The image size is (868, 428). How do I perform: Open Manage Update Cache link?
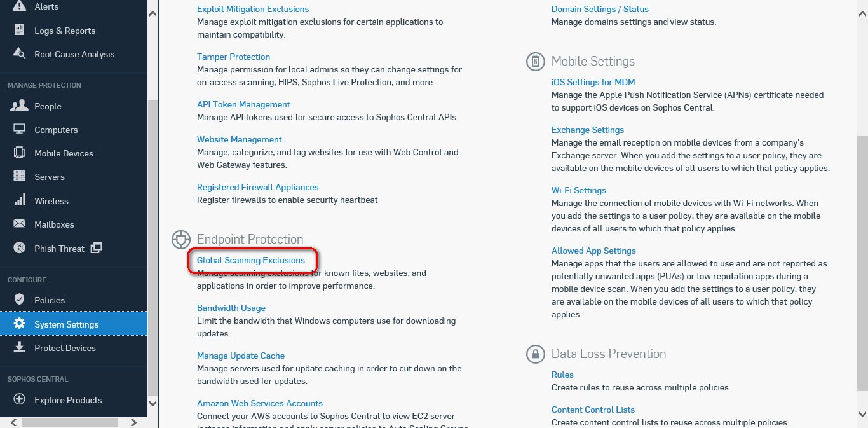(x=241, y=356)
